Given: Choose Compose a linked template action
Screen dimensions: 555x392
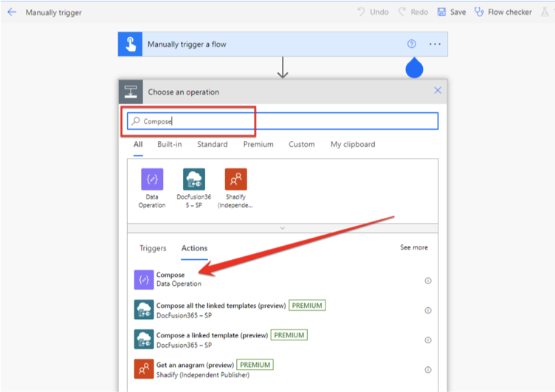Looking at the screenshot, I should point(283,340).
